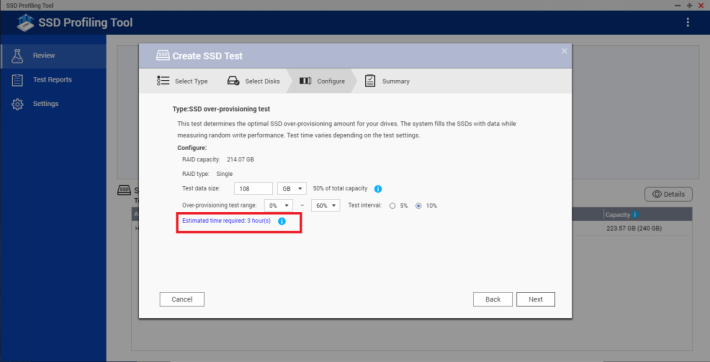The height and width of the screenshot is (362, 710).
Task: Click the SSD icon in dialog title
Action: tap(163, 56)
